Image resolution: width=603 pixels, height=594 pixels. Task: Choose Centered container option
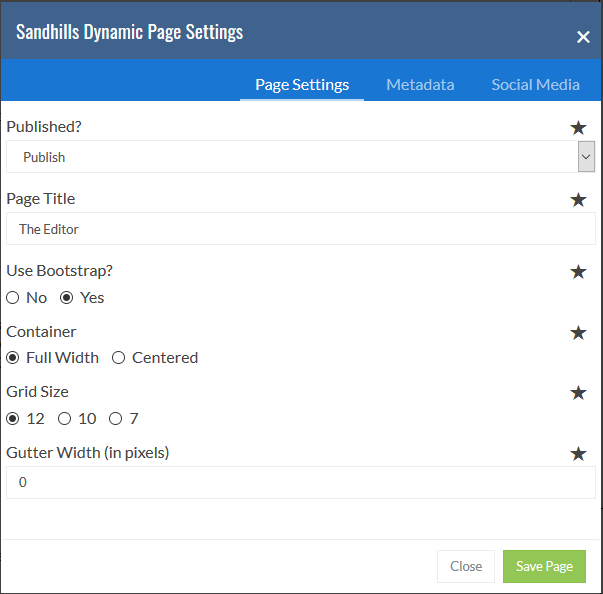pyautogui.click(x=118, y=358)
